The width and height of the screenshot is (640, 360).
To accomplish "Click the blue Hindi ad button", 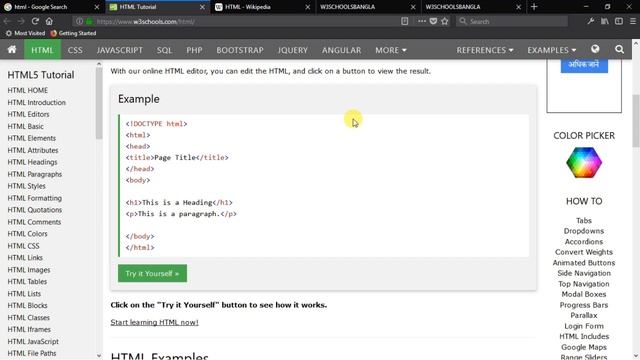I will [584, 65].
